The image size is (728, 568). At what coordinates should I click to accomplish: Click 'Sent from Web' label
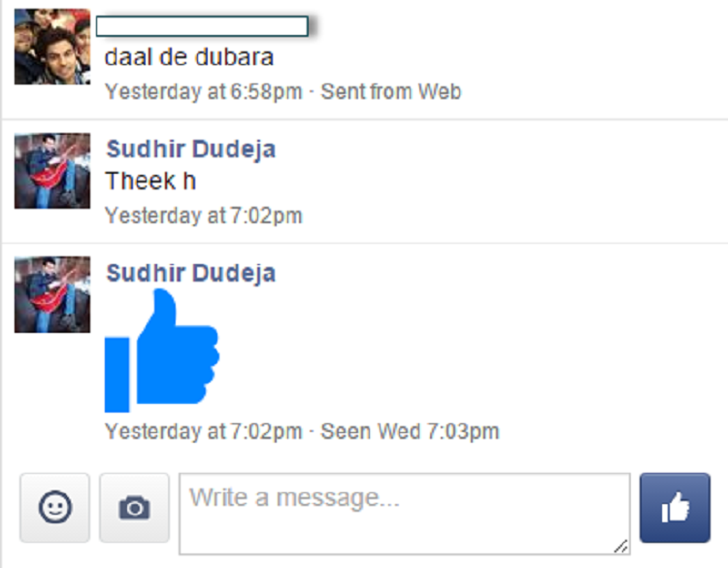[391, 91]
